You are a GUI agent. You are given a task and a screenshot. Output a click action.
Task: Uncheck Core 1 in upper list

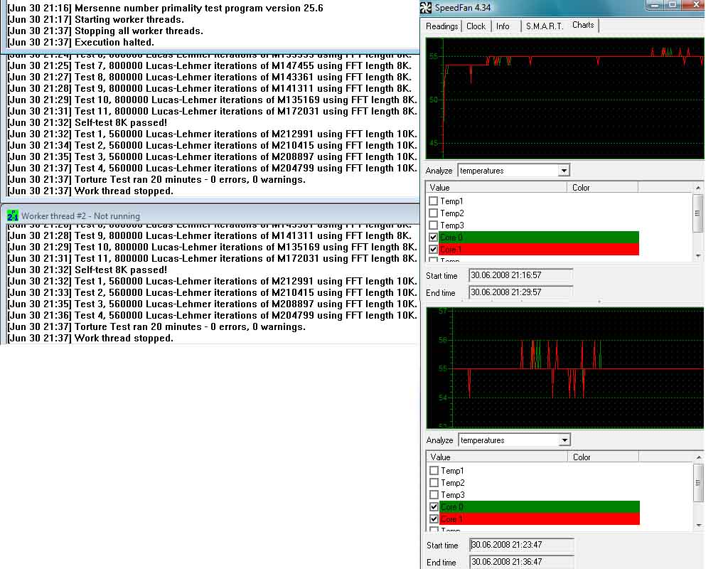pos(433,250)
